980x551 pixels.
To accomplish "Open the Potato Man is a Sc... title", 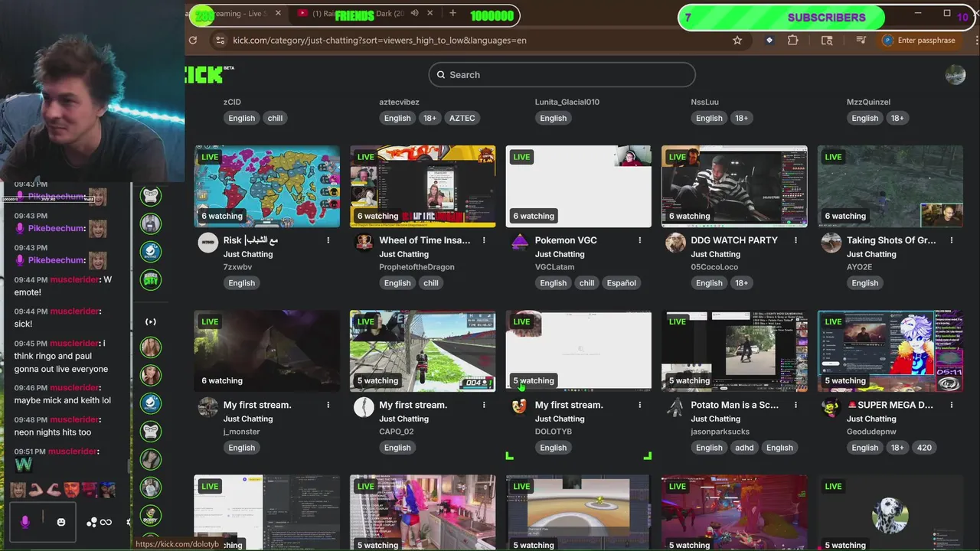I will [734, 405].
